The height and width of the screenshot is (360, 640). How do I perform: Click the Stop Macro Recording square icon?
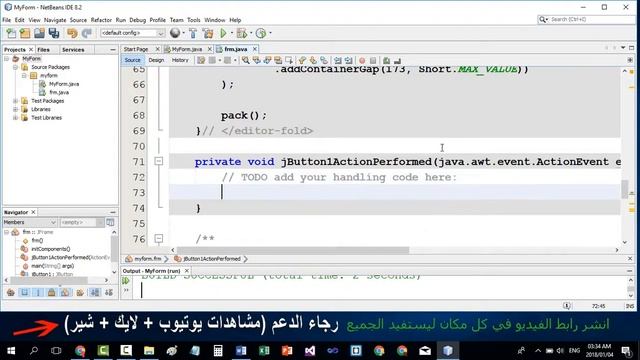(x=373, y=60)
